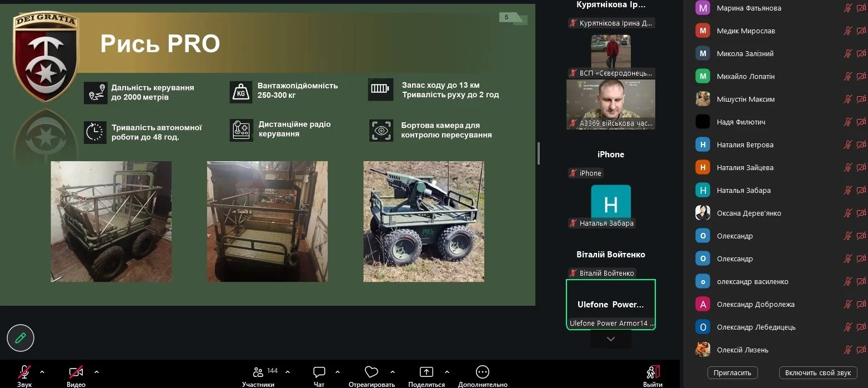Select the А3369 військова час... video tile
This screenshot has height=388, width=868.
coord(611,105)
